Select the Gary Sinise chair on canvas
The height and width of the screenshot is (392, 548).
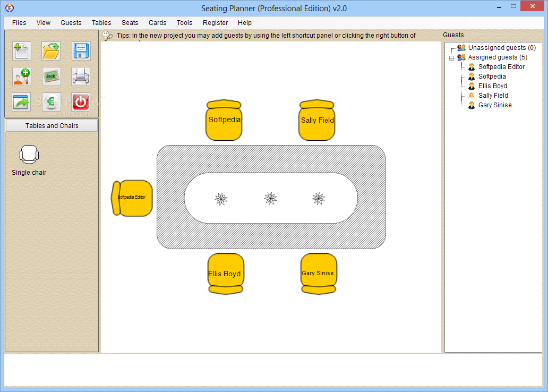(319, 274)
